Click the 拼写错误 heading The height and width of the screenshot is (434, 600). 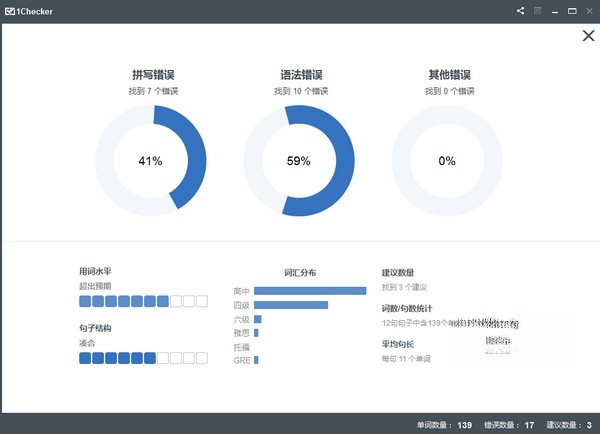click(153, 75)
